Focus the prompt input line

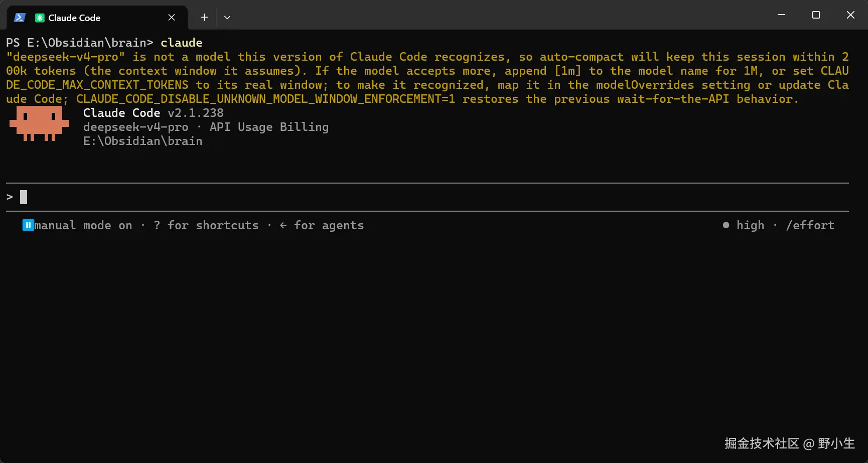click(427, 197)
